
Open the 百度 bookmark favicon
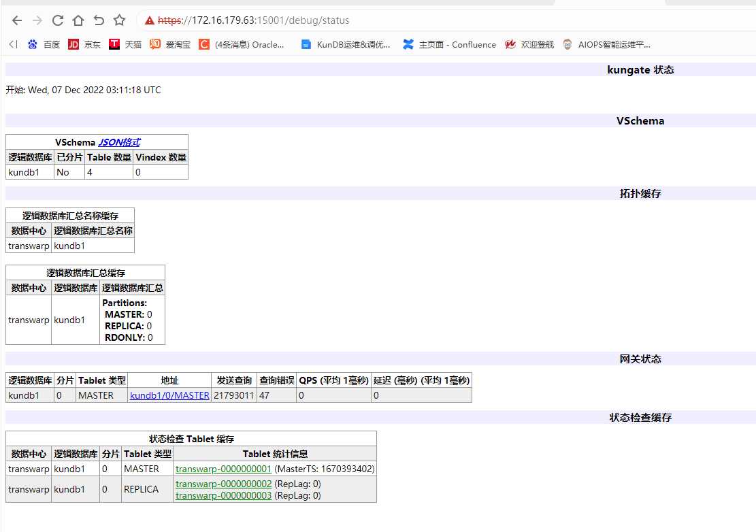(33, 44)
